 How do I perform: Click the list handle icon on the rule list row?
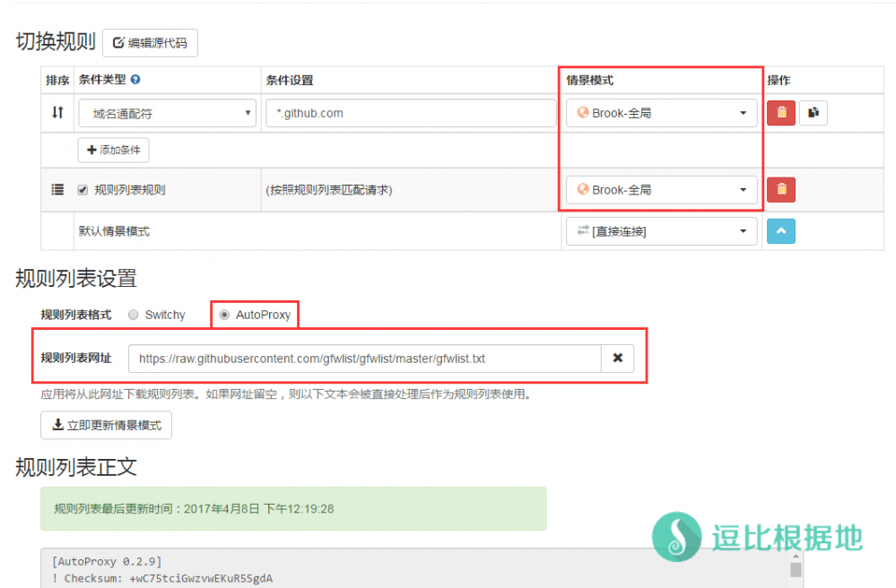57,189
